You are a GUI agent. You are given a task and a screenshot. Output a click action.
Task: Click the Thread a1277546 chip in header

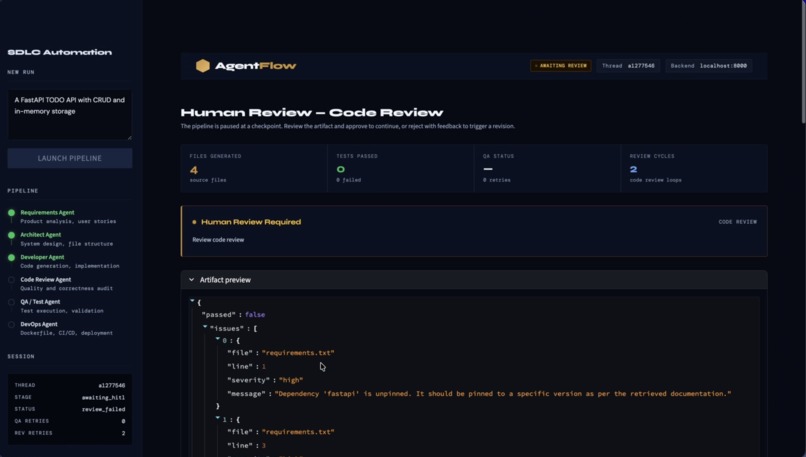pos(628,66)
